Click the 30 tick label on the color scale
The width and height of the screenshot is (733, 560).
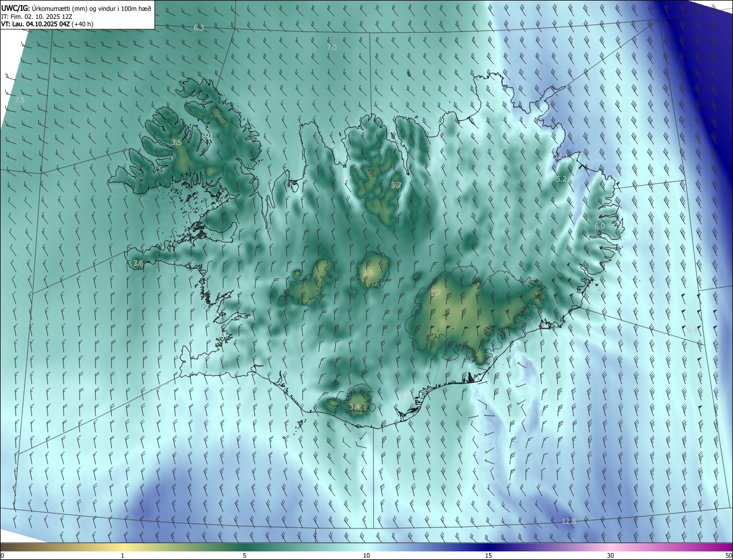pos(610,555)
